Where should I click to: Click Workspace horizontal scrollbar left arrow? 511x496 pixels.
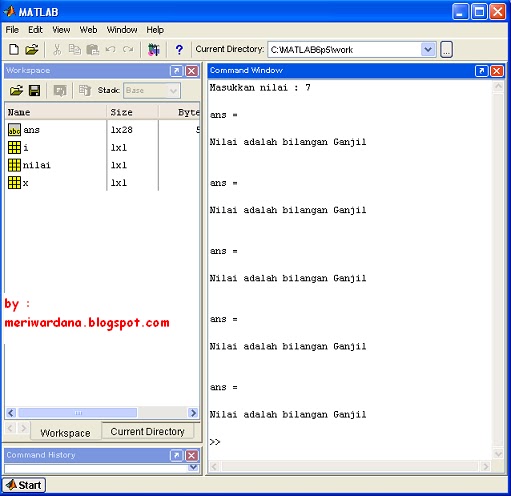[11, 413]
